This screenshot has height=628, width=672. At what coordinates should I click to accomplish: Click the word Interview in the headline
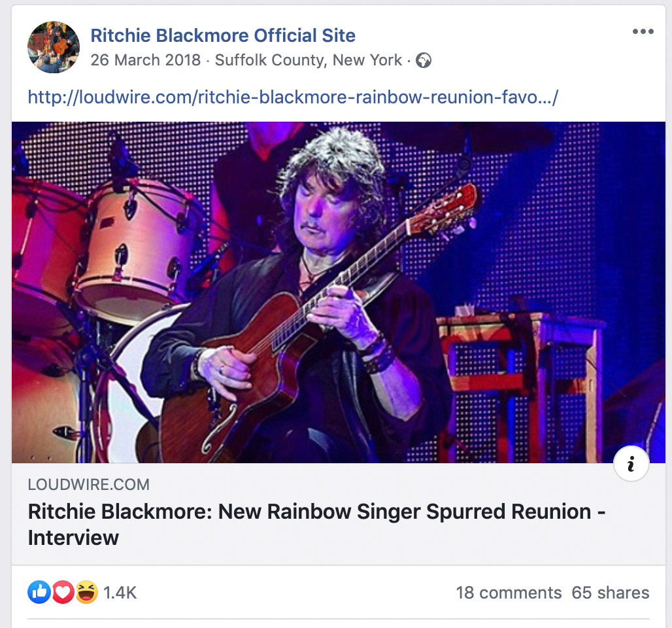pyautogui.click(x=73, y=538)
